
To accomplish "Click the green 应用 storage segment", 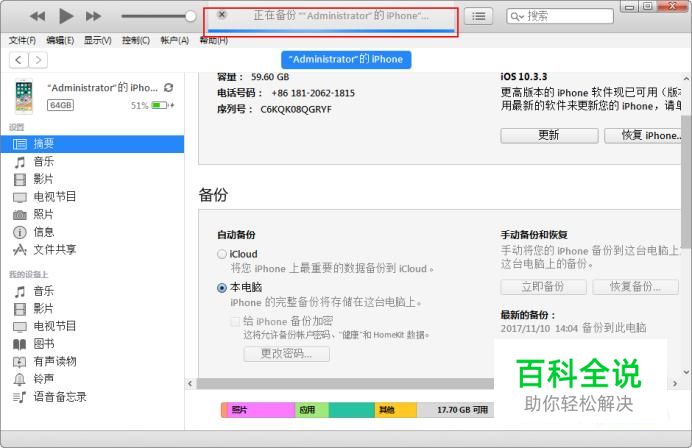I will pos(312,410).
